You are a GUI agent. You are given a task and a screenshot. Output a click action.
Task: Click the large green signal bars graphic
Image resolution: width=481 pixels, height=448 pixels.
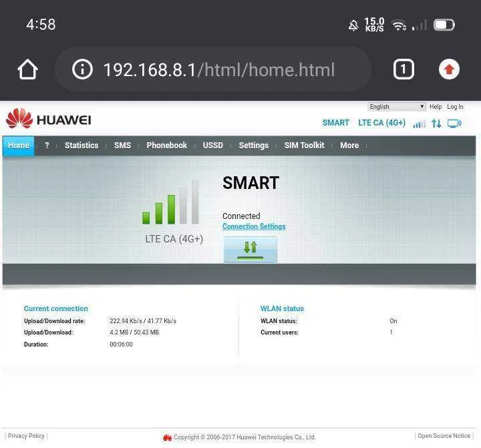click(170, 202)
